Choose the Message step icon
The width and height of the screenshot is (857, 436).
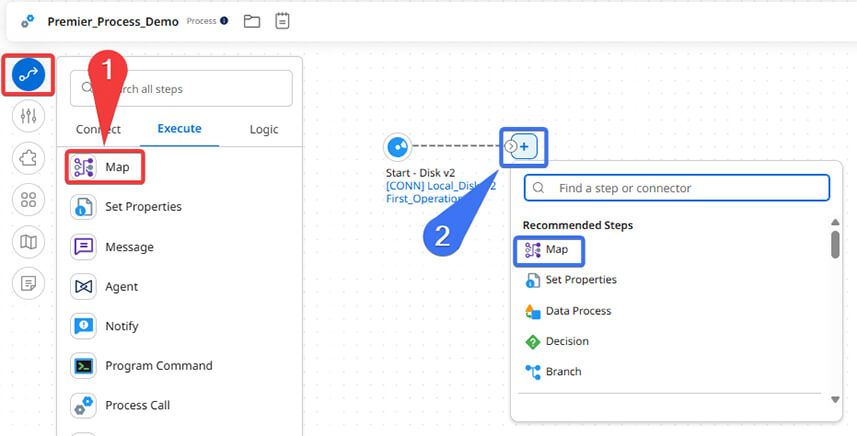coord(84,247)
